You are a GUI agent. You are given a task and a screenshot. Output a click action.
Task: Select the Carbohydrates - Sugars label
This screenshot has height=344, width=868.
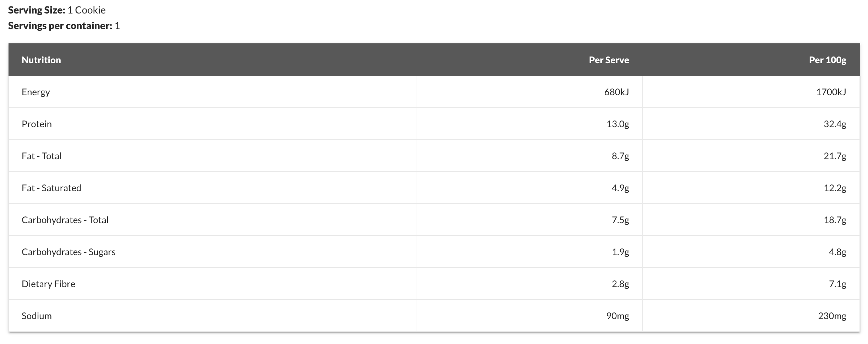tap(68, 252)
